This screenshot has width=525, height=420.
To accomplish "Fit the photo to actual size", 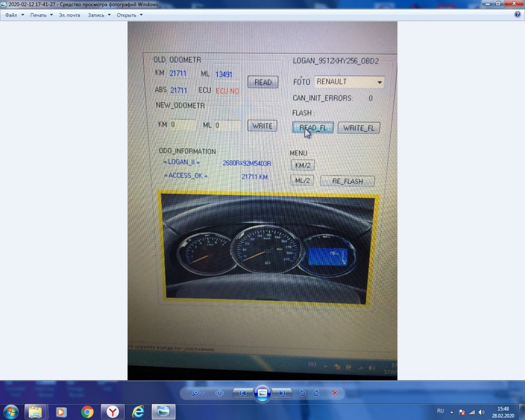I will click(220, 393).
